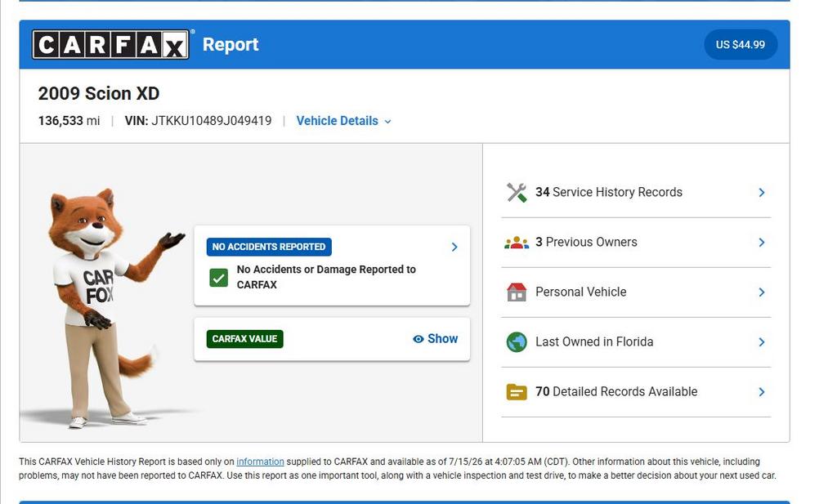837x504 pixels.
Task: Click the VIN JTKKU10489J049419 text
Action: pyautogui.click(x=198, y=121)
